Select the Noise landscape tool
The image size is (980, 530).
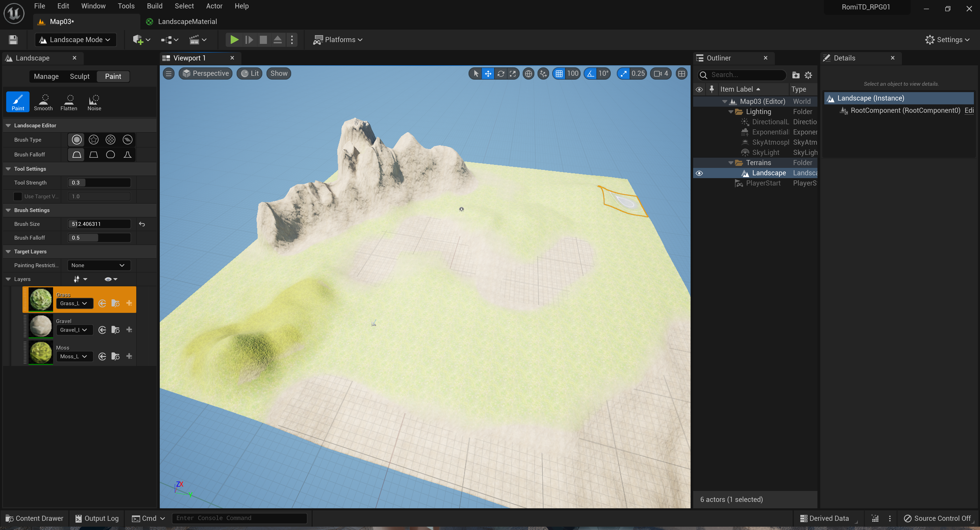[x=94, y=102]
